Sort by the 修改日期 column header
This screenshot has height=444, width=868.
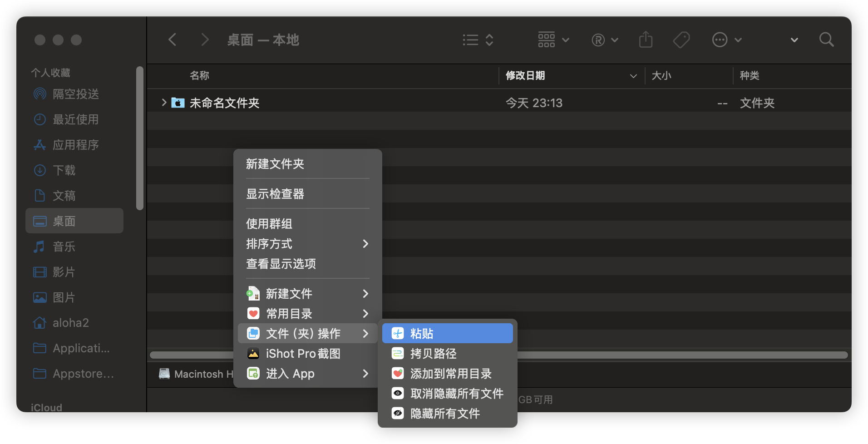[x=525, y=76]
